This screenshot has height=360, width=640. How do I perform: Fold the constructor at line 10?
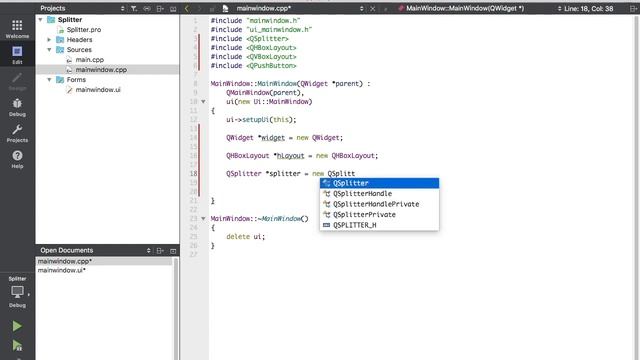pos(203,102)
